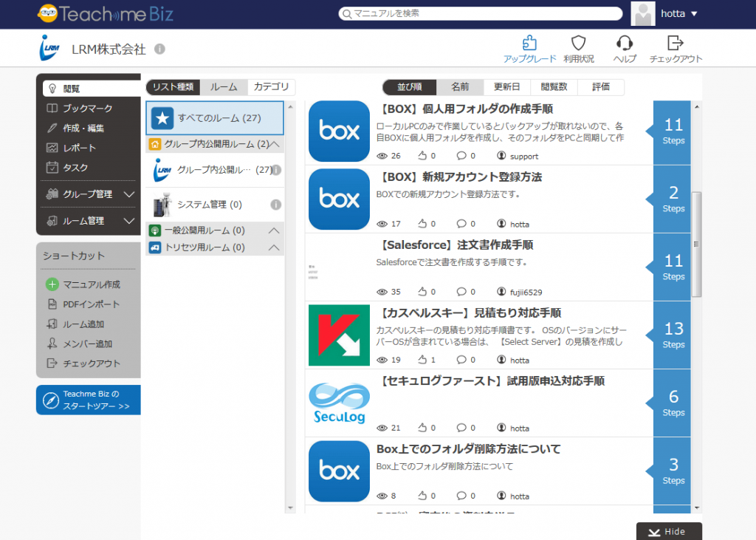The image size is (756, 540).
Task: Click the ルーム追加 shortcut icon
Action: point(52,324)
